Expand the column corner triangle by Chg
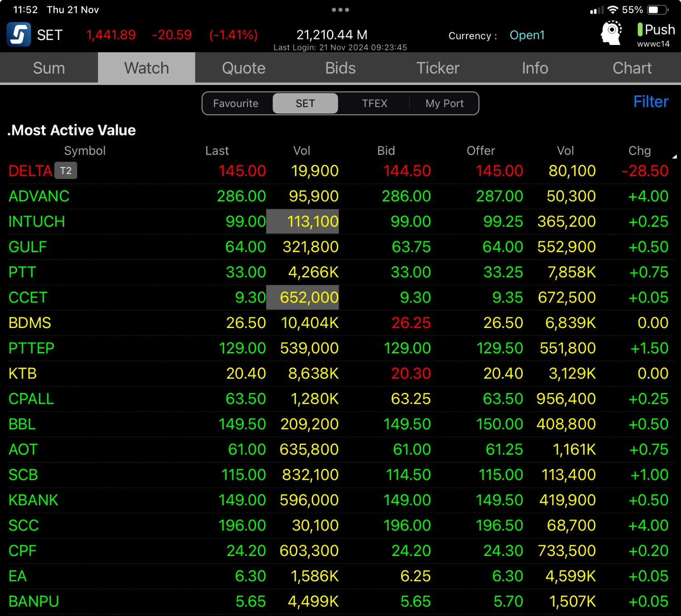The image size is (681, 616). [674, 156]
